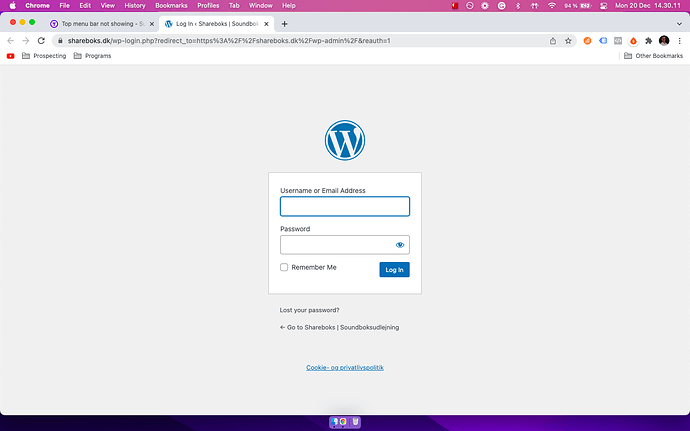The width and height of the screenshot is (690, 431).
Task: Open the Bookmarks menu
Action: pyautogui.click(x=171, y=6)
